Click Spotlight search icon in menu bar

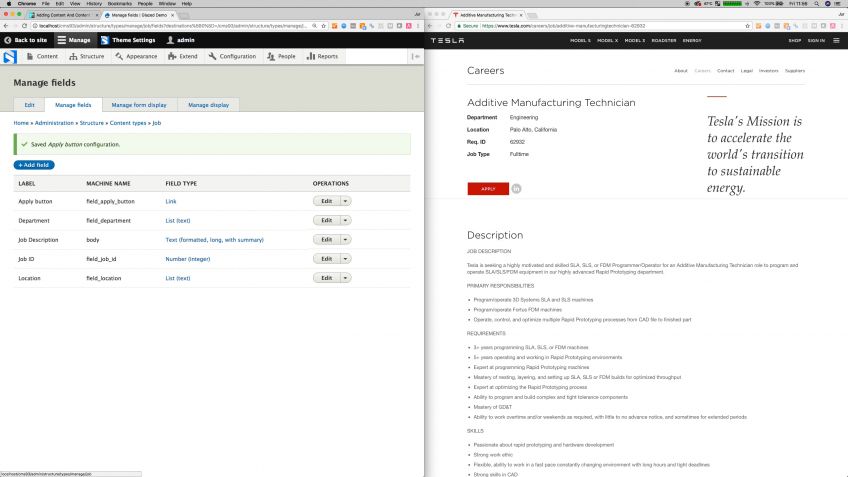[x=816, y=3]
